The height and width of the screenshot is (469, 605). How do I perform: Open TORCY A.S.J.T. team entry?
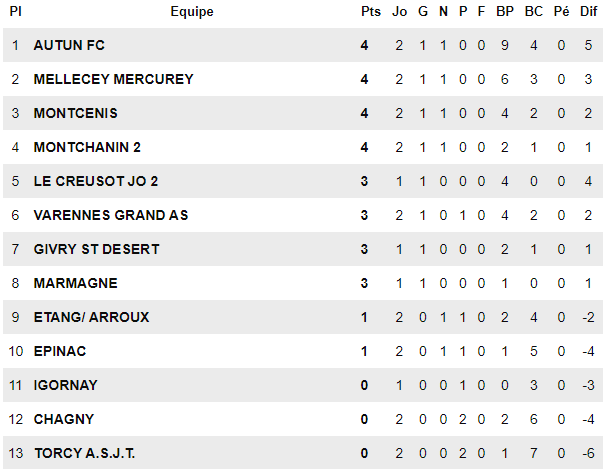85,453
